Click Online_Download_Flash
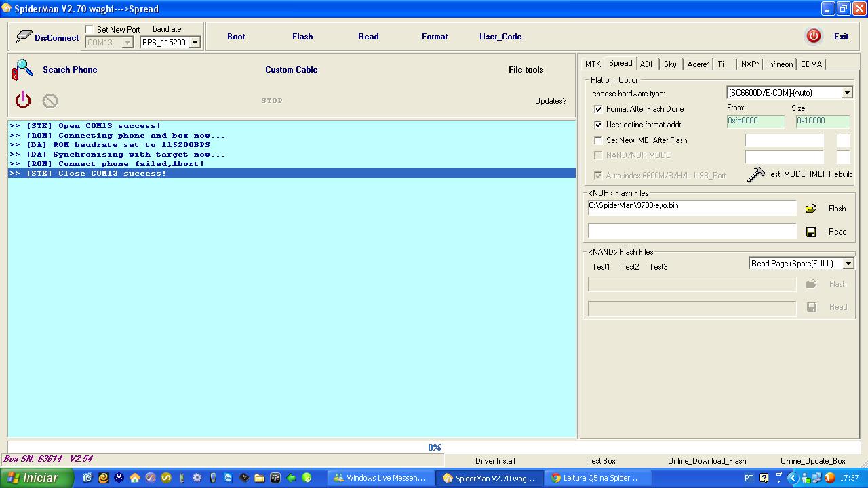 707,461
